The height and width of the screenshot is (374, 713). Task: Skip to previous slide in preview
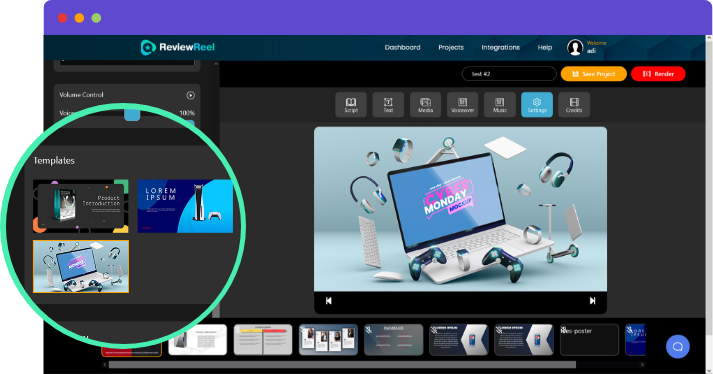(329, 301)
